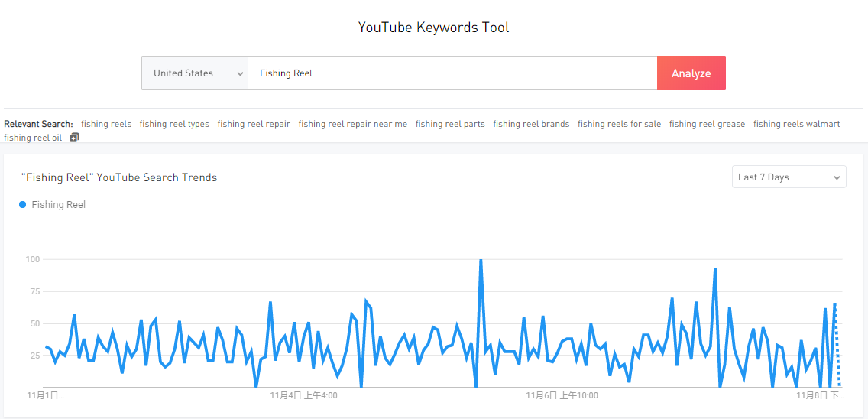Open the United States country dropdown
The width and height of the screenshot is (868, 419).
pos(194,73)
